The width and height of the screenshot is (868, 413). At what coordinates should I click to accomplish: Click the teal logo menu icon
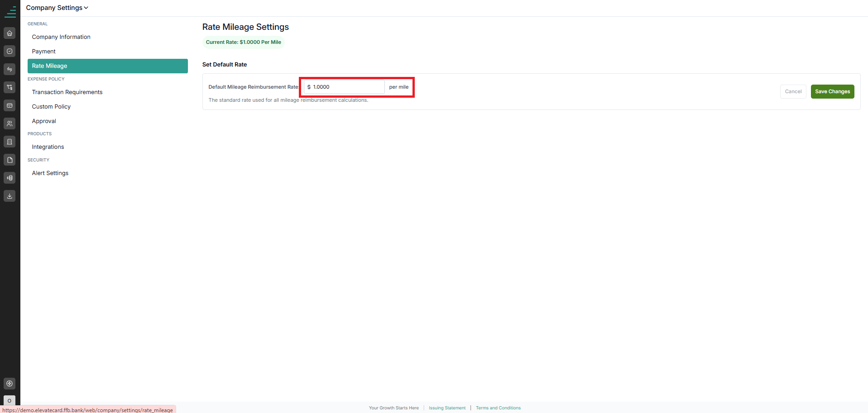(10, 12)
